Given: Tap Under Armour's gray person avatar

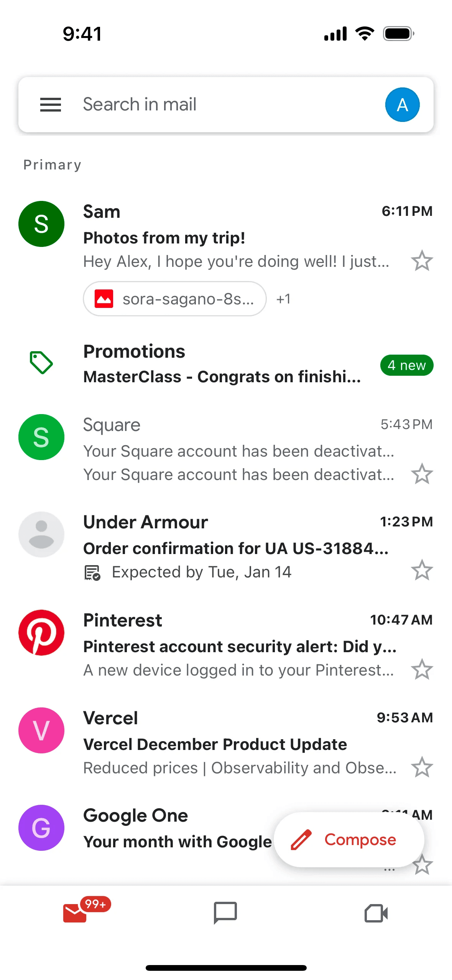Looking at the screenshot, I should [41, 534].
